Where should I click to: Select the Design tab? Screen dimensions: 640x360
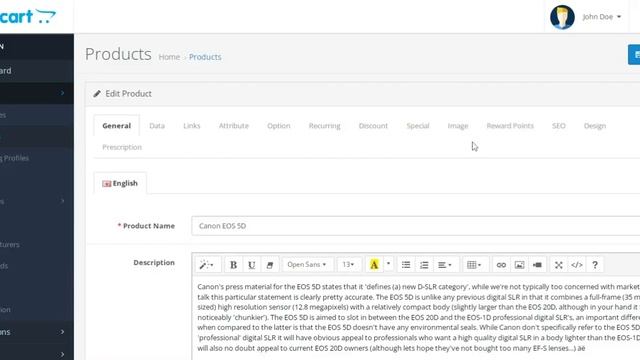(595, 126)
